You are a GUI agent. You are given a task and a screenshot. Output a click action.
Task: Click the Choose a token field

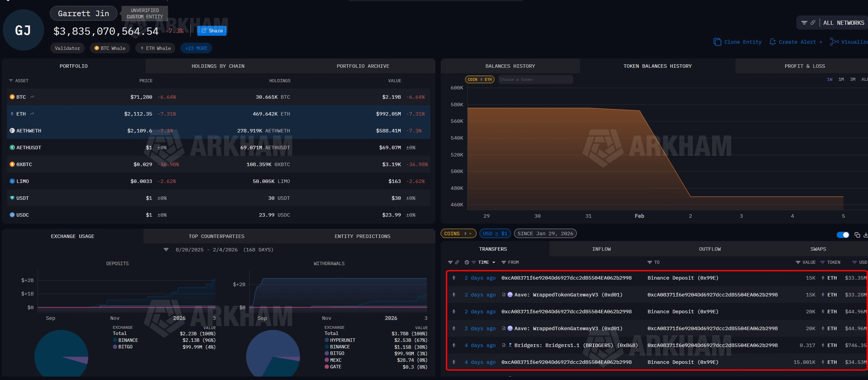(x=535, y=79)
